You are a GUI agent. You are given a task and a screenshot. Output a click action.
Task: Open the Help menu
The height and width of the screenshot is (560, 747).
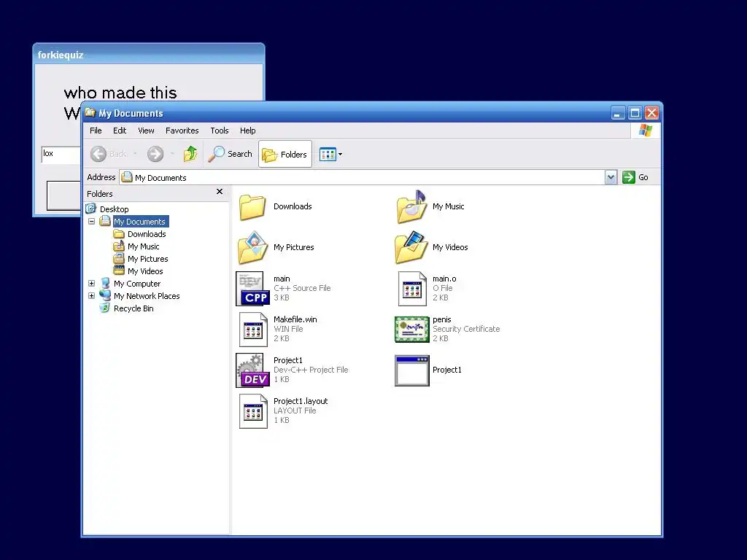(x=247, y=131)
